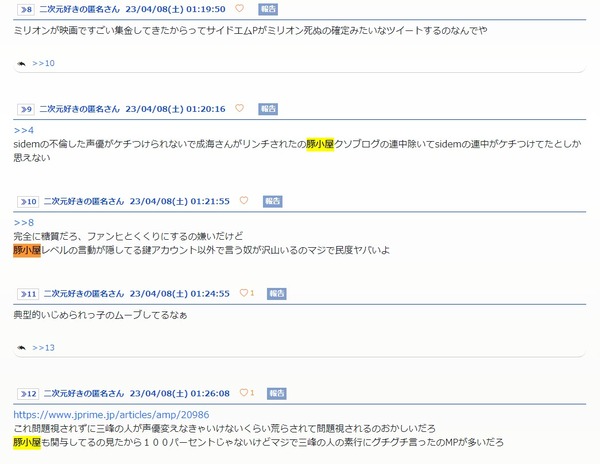The image size is (600, 464).
Task: Click the >>4 anchor in post 9
Action: click(24, 130)
